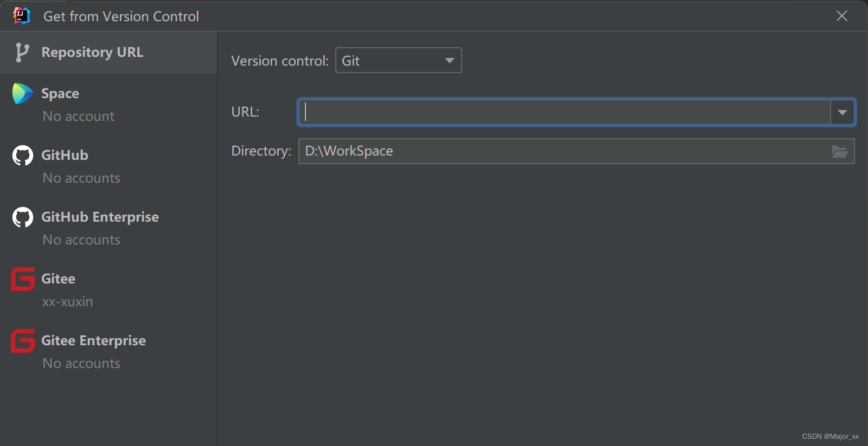Image resolution: width=868 pixels, height=446 pixels.
Task: Select the Space entry in sidebar
Action: point(108,104)
